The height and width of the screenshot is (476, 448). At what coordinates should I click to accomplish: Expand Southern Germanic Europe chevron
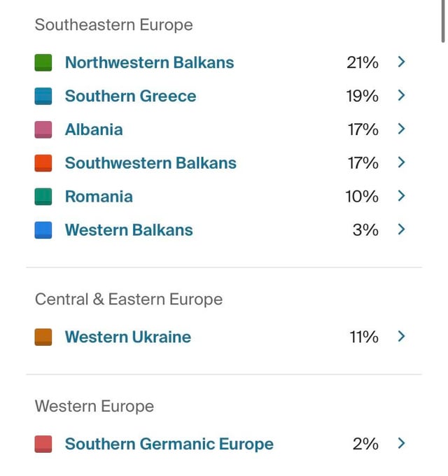click(x=401, y=443)
